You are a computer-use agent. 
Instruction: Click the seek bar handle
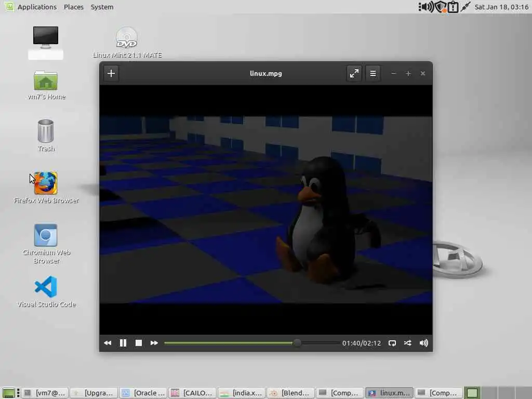(x=297, y=343)
